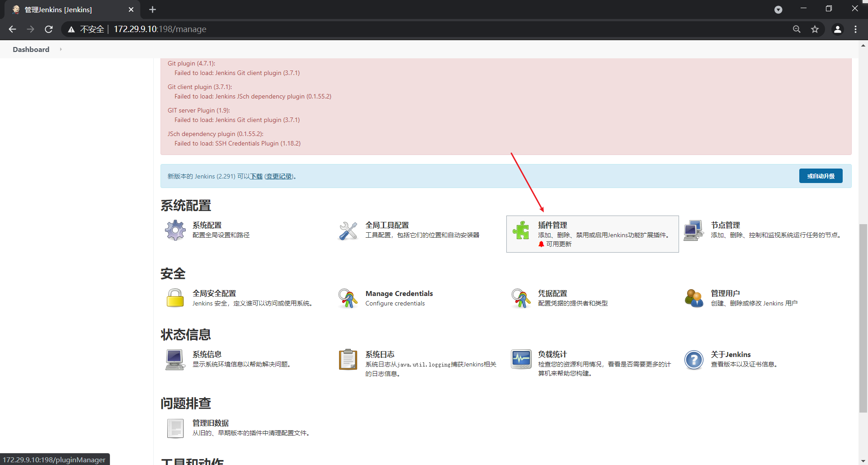Click the tab search dropdown circle icon
Screen dimensions: 868x465
tap(778, 9)
